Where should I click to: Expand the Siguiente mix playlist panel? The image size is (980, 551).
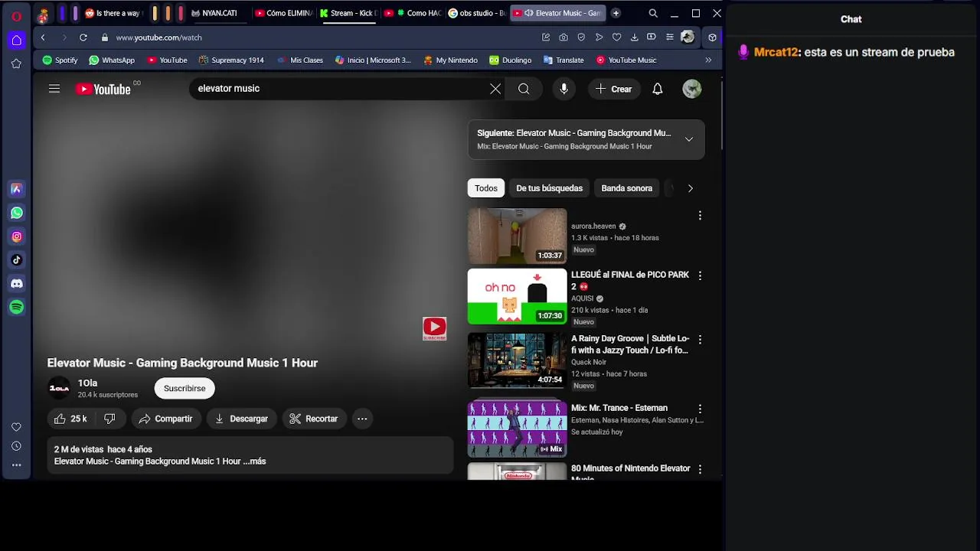tap(689, 139)
